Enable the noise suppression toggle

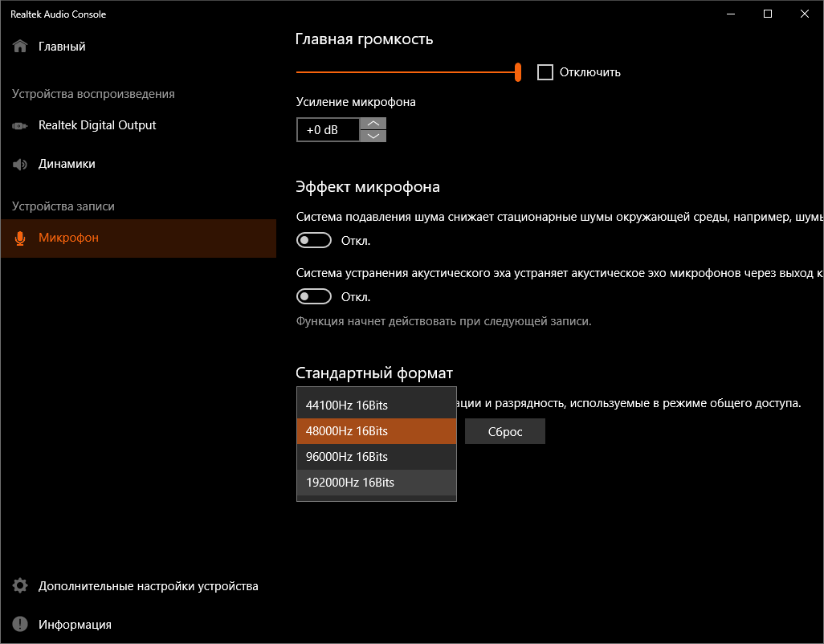click(314, 241)
